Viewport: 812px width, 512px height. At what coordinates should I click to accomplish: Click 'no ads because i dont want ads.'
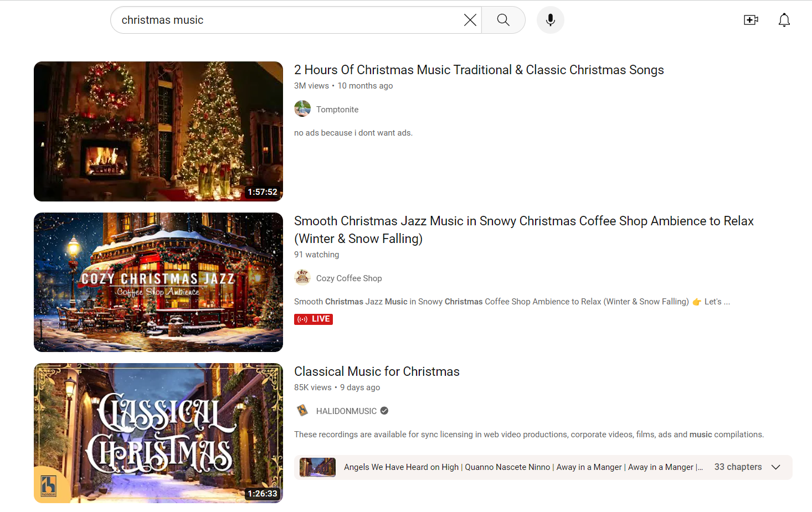(x=353, y=133)
